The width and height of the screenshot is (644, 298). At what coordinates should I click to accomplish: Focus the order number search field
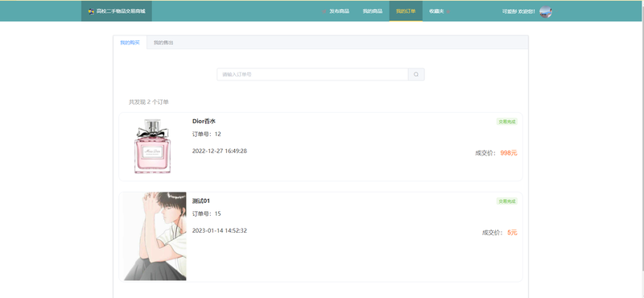coord(312,74)
